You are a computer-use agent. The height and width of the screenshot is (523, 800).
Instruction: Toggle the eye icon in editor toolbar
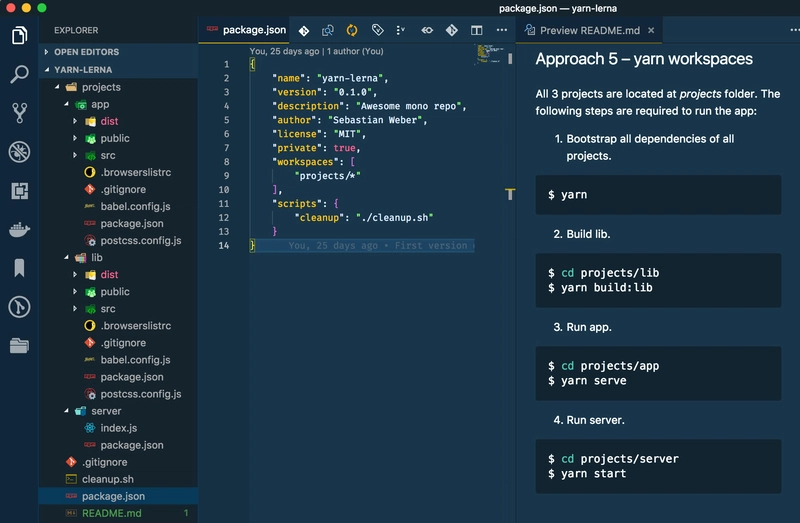(427, 31)
